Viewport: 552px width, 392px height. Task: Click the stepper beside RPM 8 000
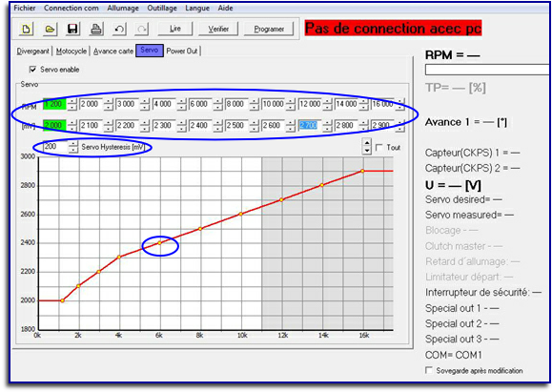(x=255, y=104)
